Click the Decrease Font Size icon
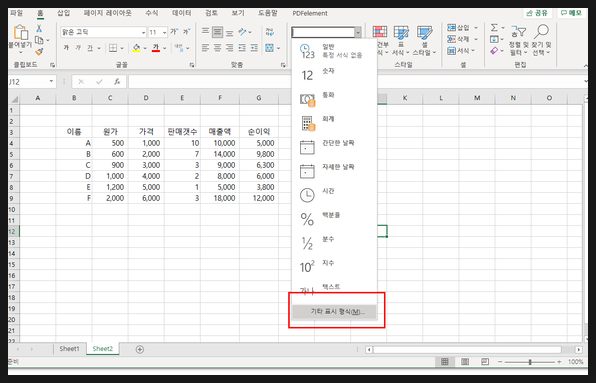Image resolution: width=596 pixels, height=383 pixels. (x=187, y=32)
